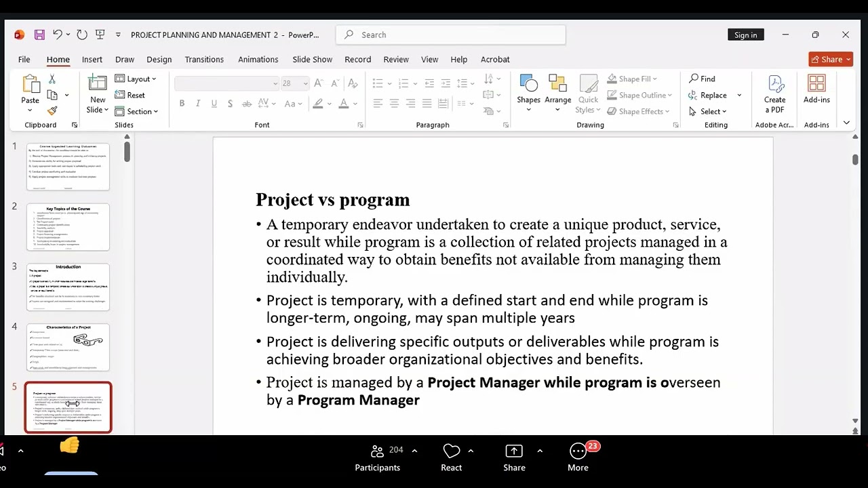Click Create a PDF Acrobat icon
Image resolution: width=868 pixels, height=488 pixels.
tap(775, 94)
